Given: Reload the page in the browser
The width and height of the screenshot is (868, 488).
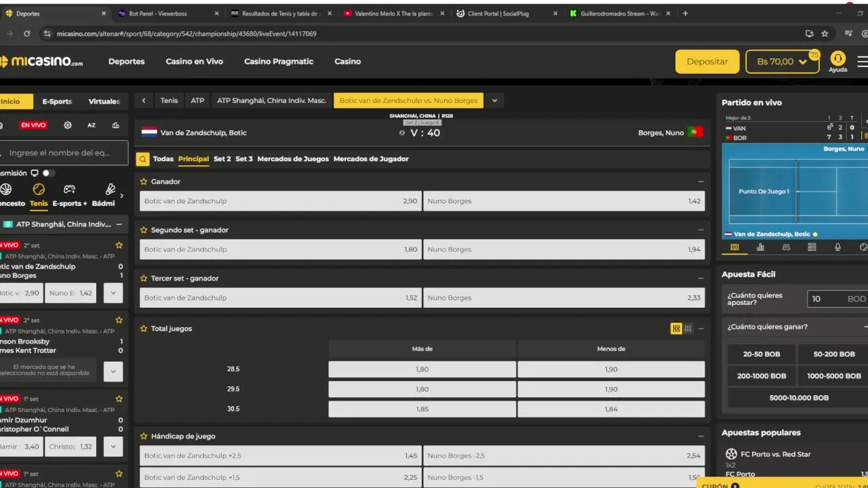Looking at the screenshot, I should [26, 33].
